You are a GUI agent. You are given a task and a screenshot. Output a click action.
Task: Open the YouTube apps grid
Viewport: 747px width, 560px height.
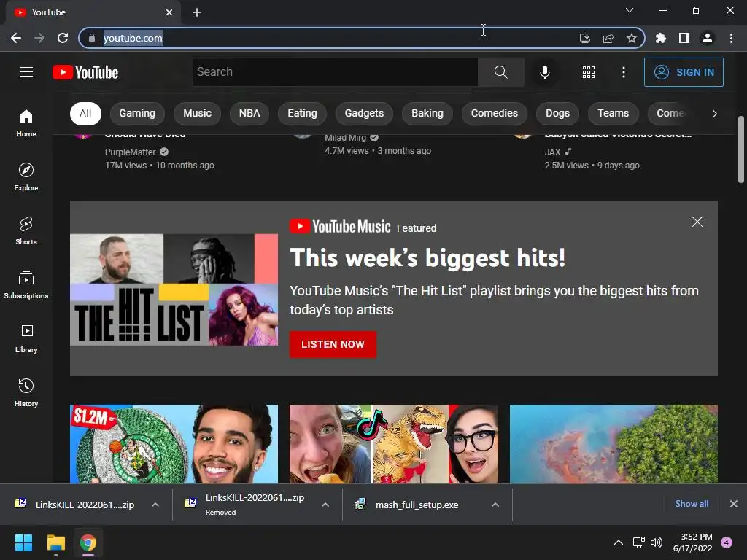589,72
